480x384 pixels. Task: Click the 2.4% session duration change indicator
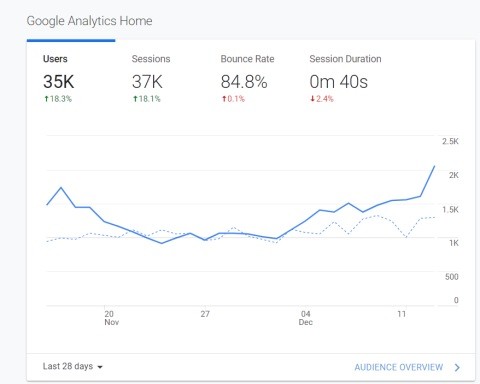click(322, 99)
